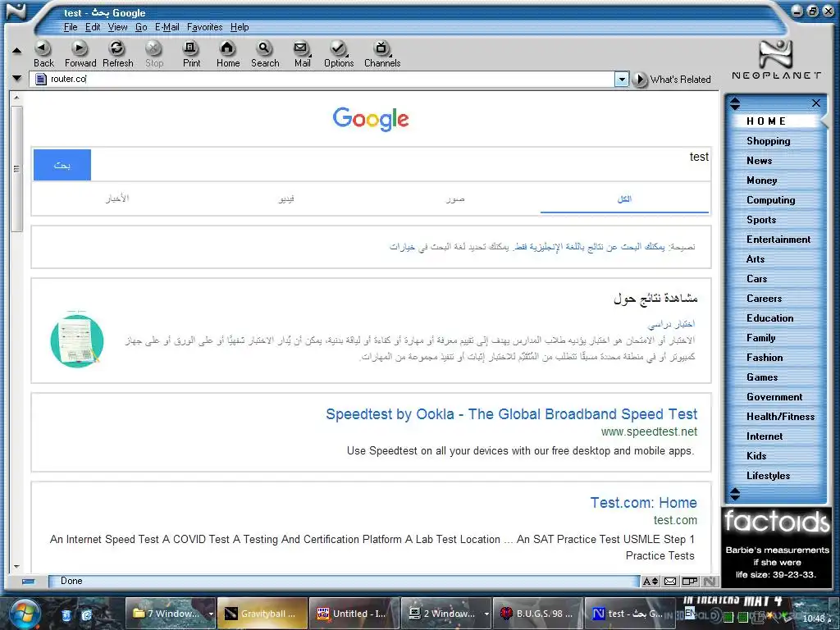The width and height of the screenshot is (840, 630).
Task: Close the channels sidebar panel
Action: click(x=816, y=103)
